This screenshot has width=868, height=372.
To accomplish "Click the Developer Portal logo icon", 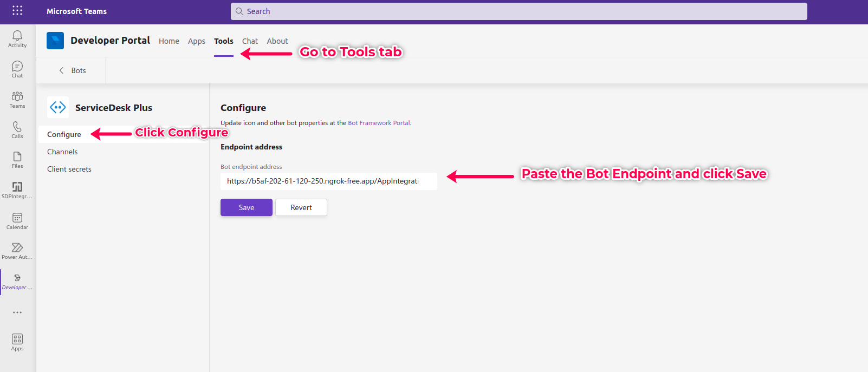I will coord(55,41).
